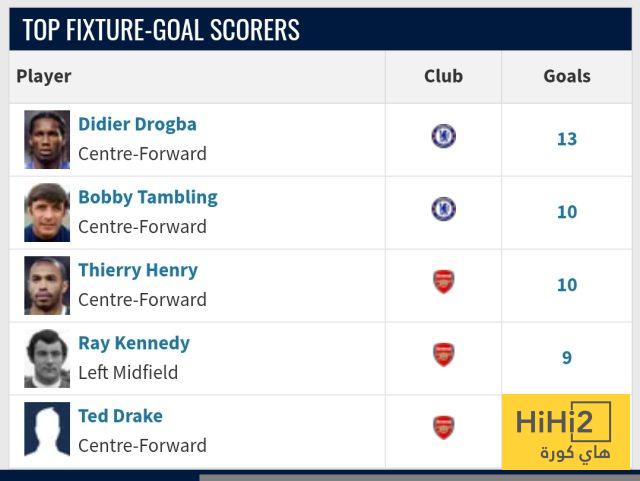
Task: Open Ray Kennedy player profile link
Action: [x=134, y=343]
